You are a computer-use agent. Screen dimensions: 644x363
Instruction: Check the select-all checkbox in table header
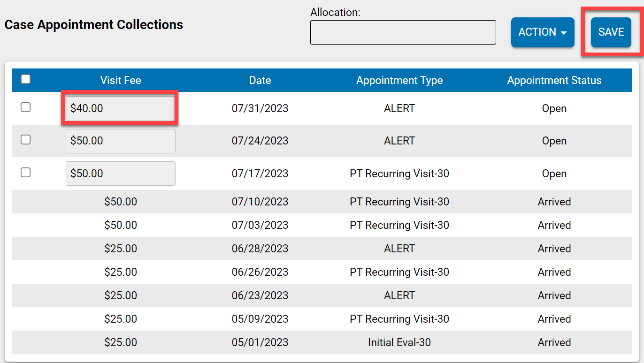pyautogui.click(x=26, y=79)
